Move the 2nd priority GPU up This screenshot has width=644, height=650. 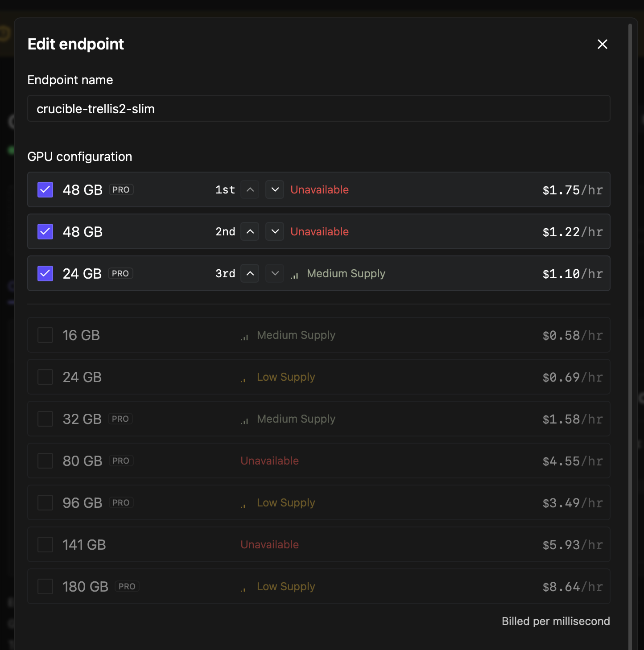tap(250, 231)
